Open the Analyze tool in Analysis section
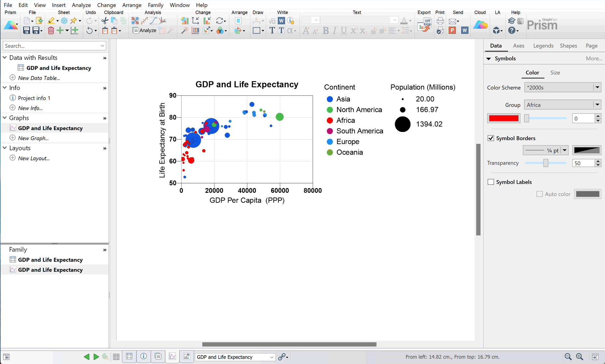 pyautogui.click(x=144, y=30)
